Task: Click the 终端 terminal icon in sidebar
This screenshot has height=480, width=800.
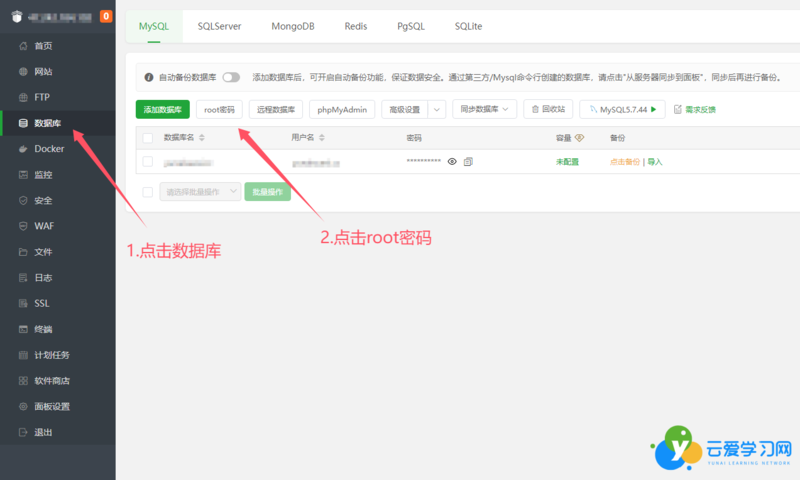Action: click(23, 329)
